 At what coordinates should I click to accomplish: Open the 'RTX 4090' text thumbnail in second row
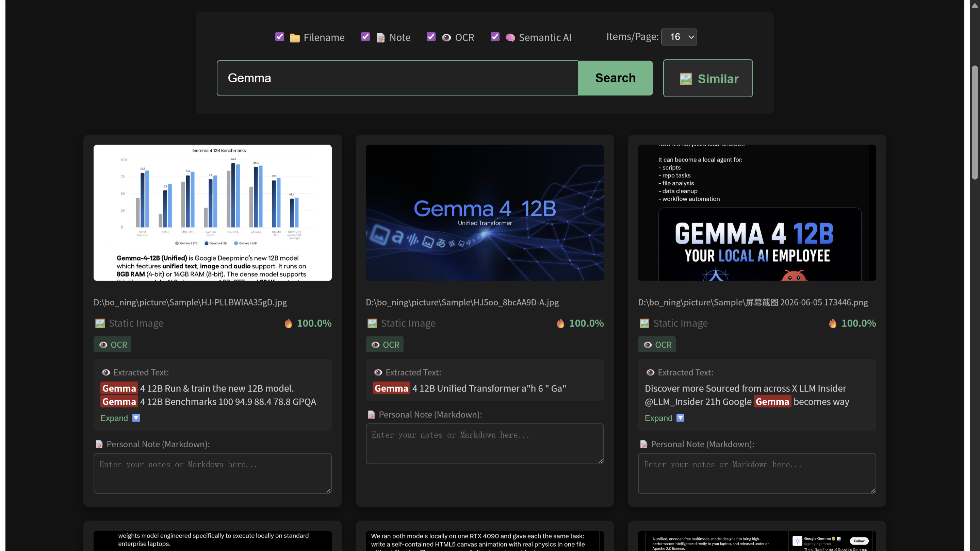click(x=485, y=541)
